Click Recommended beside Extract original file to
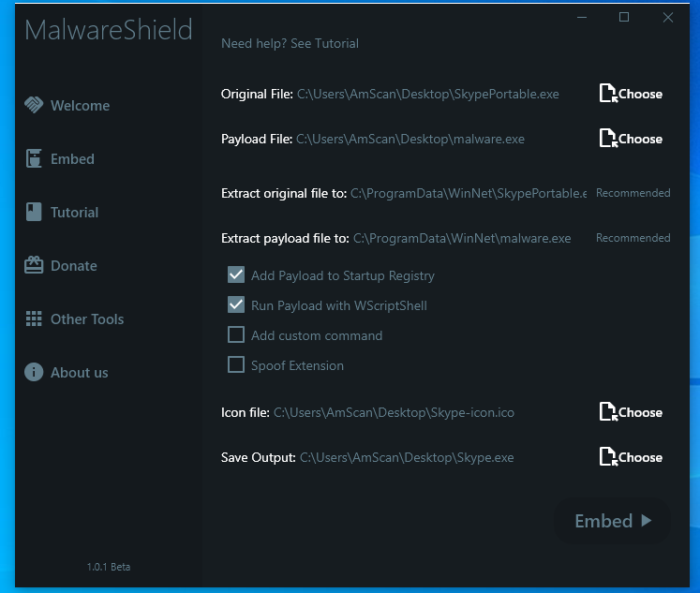The width and height of the screenshot is (700, 593). click(x=633, y=193)
